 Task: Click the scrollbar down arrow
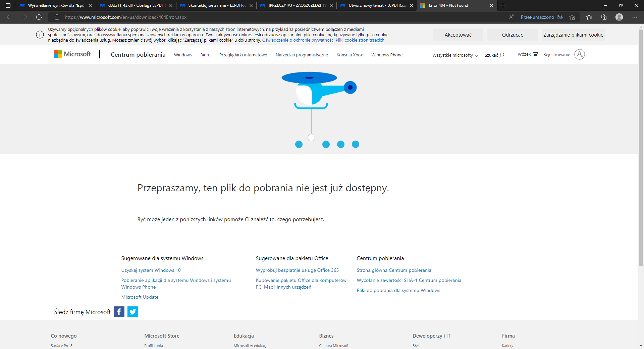641,346
